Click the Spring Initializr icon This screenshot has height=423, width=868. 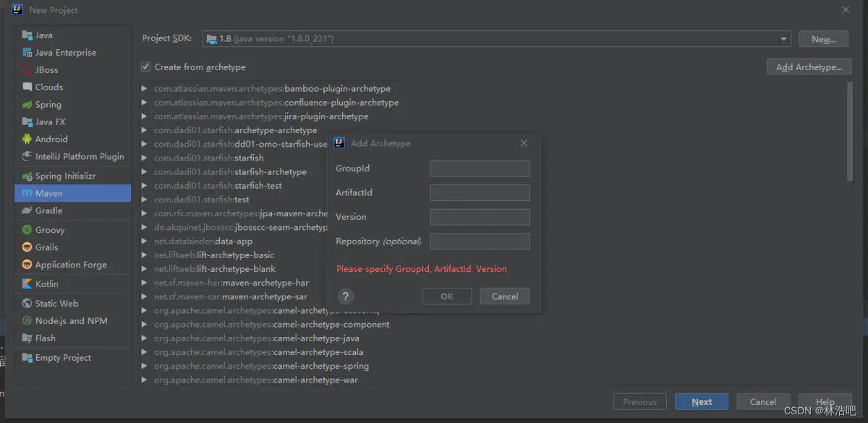(x=27, y=176)
